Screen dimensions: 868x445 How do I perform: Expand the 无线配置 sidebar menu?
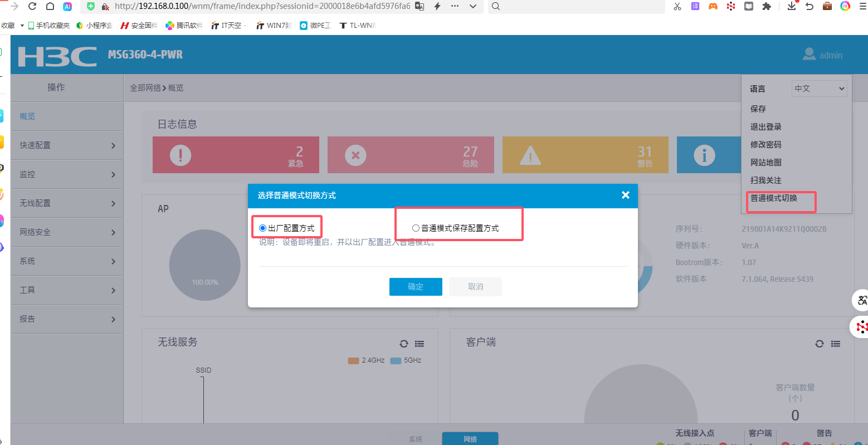click(x=67, y=203)
